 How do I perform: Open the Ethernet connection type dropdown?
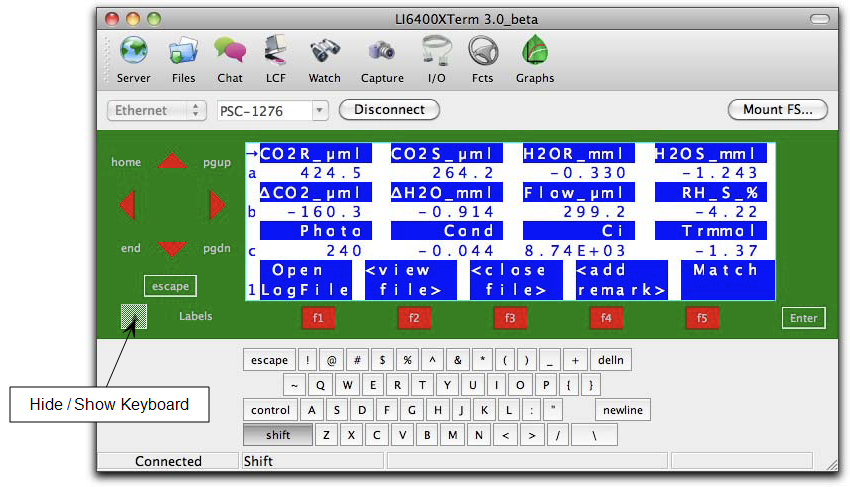click(157, 110)
